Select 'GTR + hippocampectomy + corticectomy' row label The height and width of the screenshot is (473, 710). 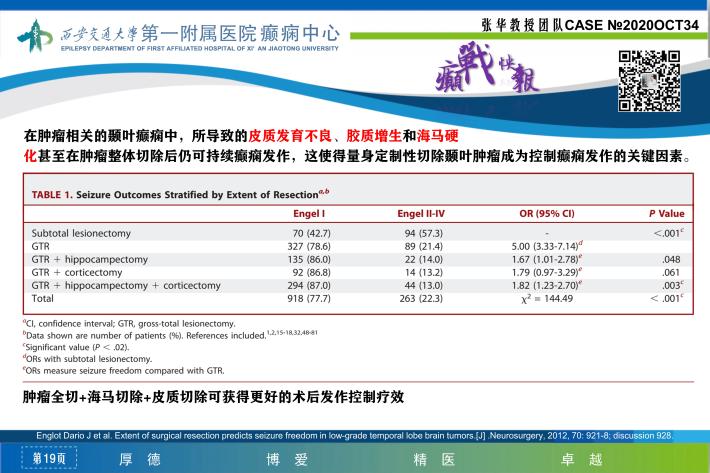pyautogui.click(x=126, y=286)
